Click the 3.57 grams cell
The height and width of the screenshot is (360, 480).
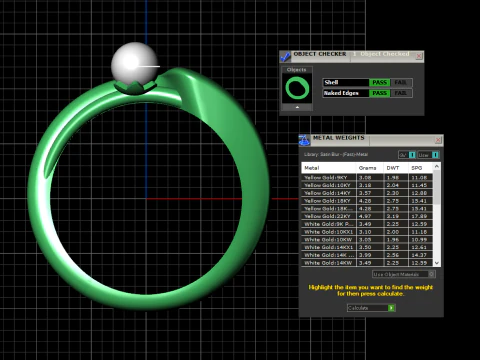coord(370,193)
